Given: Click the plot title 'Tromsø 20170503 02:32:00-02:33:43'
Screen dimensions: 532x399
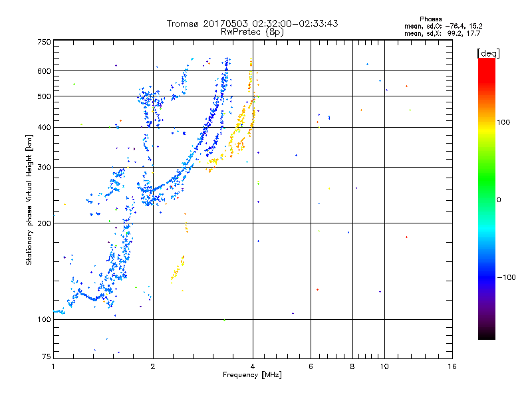Looking at the screenshot, I should [x=252, y=23].
